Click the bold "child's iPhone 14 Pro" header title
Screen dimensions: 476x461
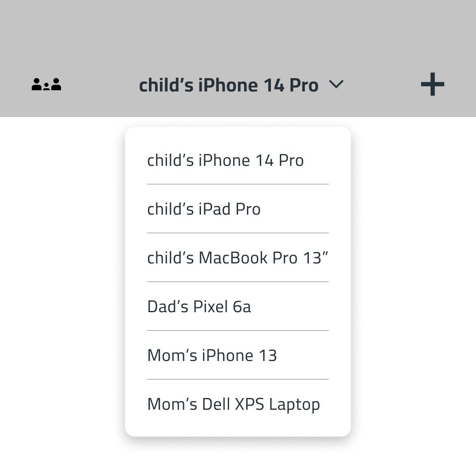(x=229, y=85)
